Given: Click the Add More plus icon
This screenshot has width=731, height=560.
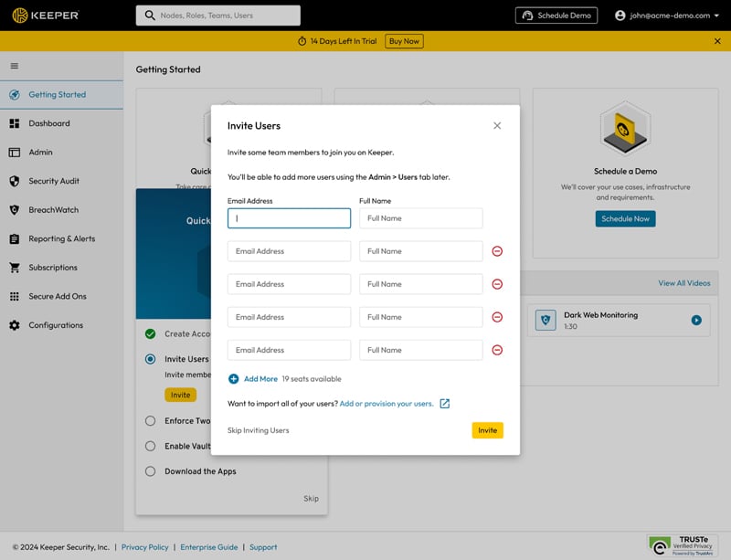Looking at the screenshot, I should point(234,379).
